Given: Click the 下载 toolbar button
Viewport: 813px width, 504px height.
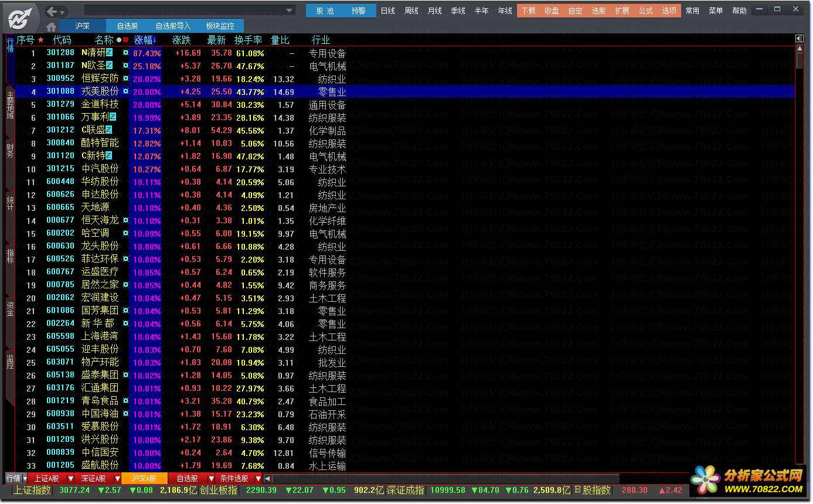Looking at the screenshot, I should pyautogui.click(x=529, y=11).
